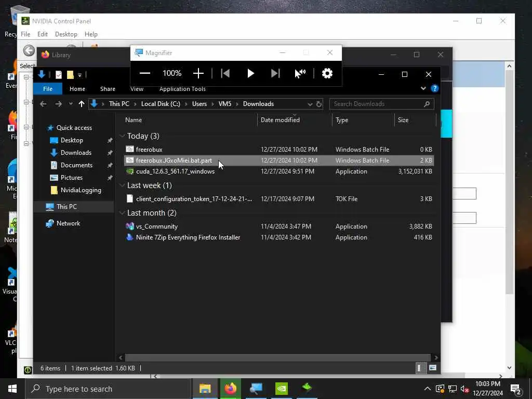
Task: Open NVIDIA Control Panel Edit menu
Action: (43, 34)
